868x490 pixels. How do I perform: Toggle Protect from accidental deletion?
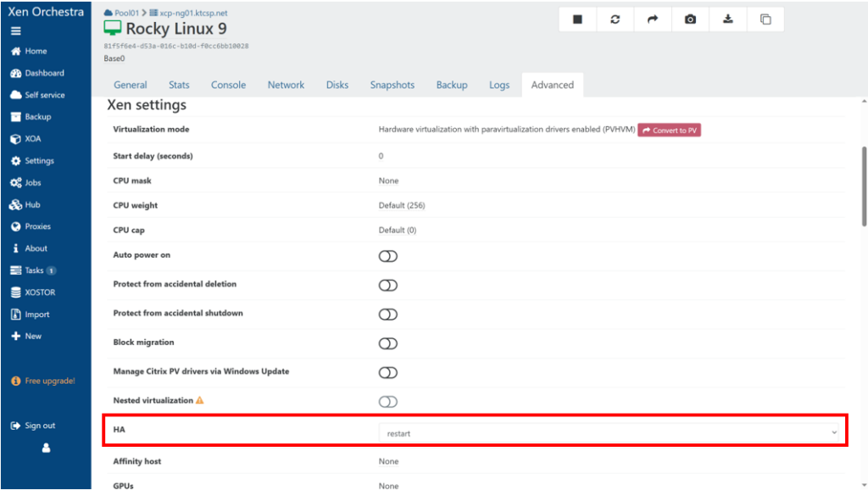tap(387, 286)
